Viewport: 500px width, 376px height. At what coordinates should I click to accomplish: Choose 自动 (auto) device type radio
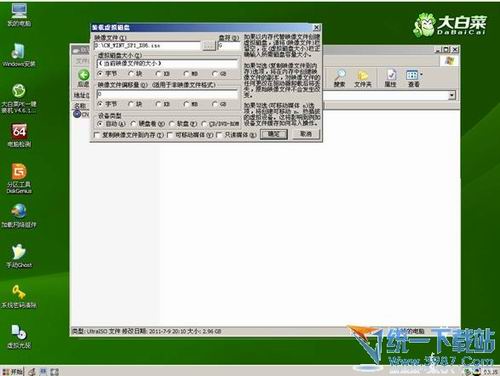click(x=100, y=124)
